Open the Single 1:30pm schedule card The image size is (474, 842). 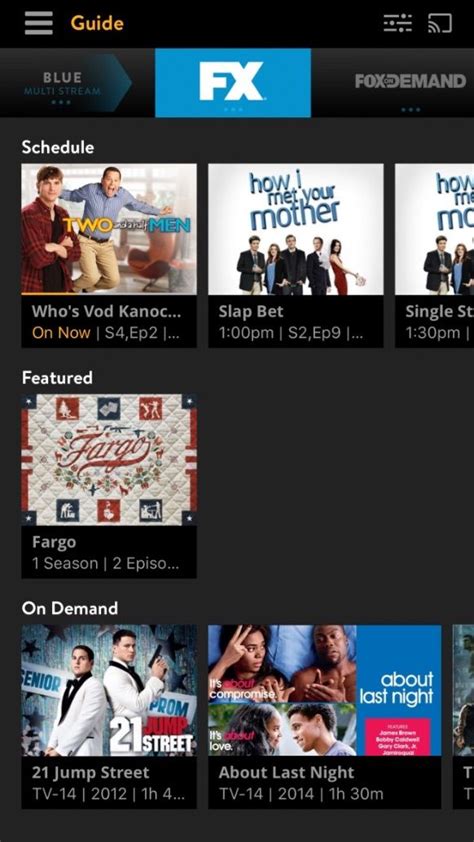point(435,256)
